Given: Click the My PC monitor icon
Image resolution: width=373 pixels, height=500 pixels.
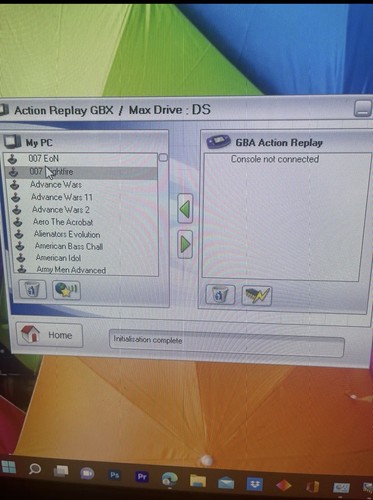Looking at the screenshot, I should tap(12, 142).
